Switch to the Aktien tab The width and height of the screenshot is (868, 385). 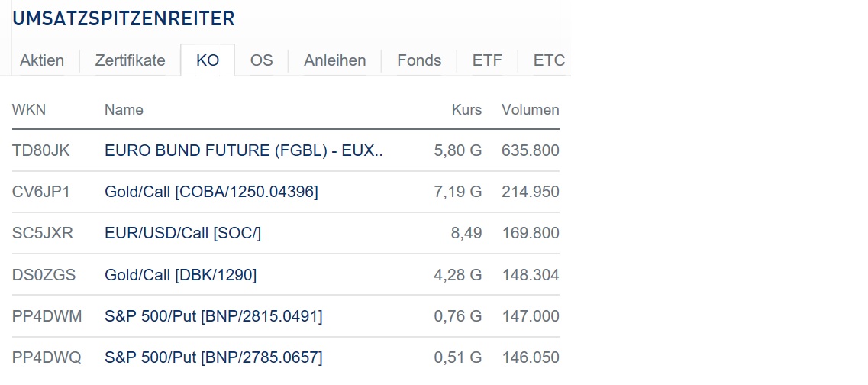pos(42,60)
